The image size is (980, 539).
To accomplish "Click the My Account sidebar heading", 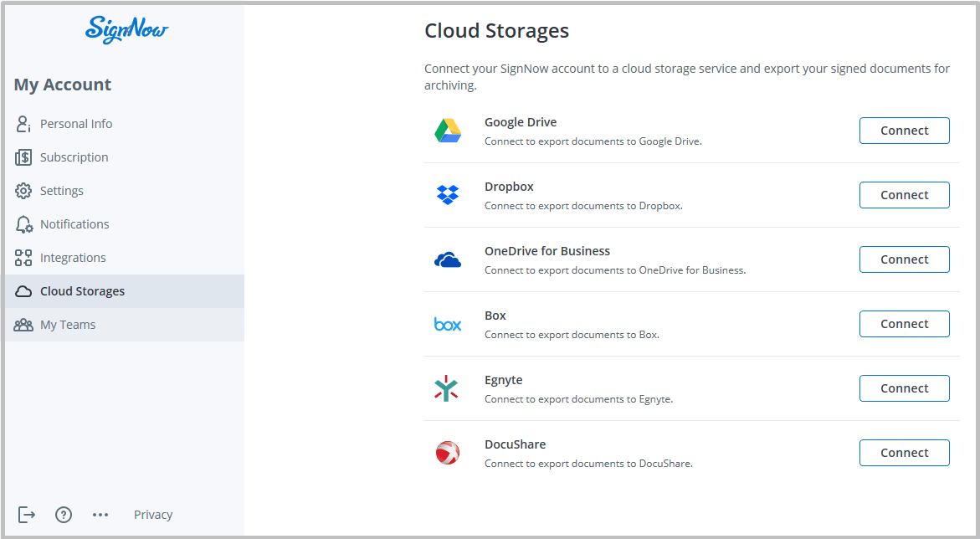I will 63,85.
